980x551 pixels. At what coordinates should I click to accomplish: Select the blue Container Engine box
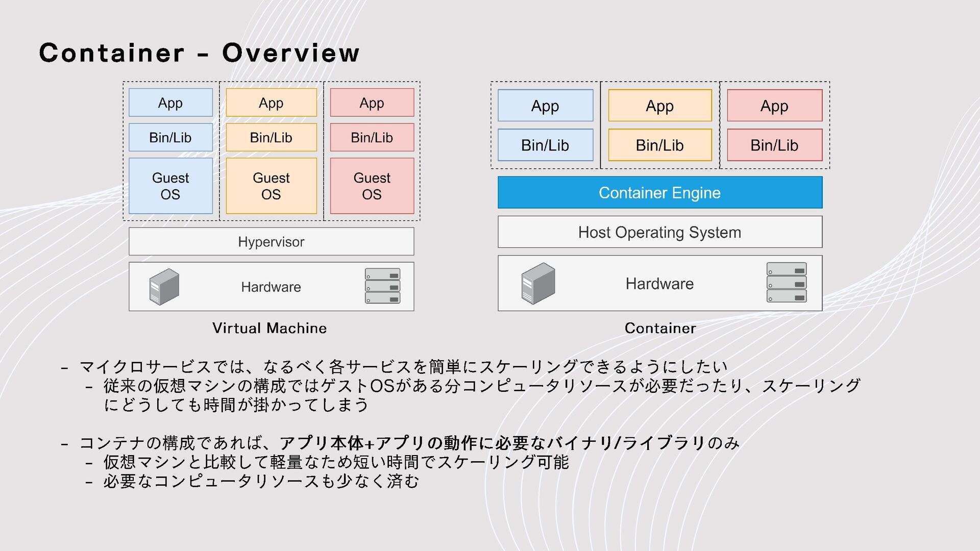tap(659, 193)
